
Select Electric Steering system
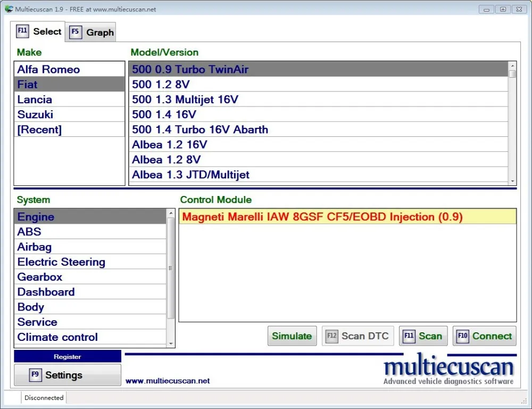[90, 261]
